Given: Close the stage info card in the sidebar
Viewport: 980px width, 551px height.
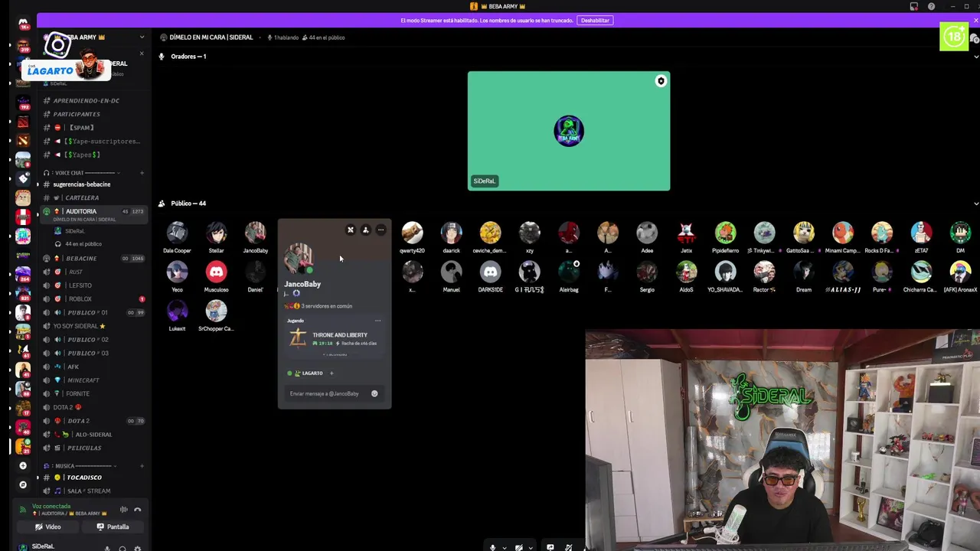Looking at the screenshot, I should (142, 54).
